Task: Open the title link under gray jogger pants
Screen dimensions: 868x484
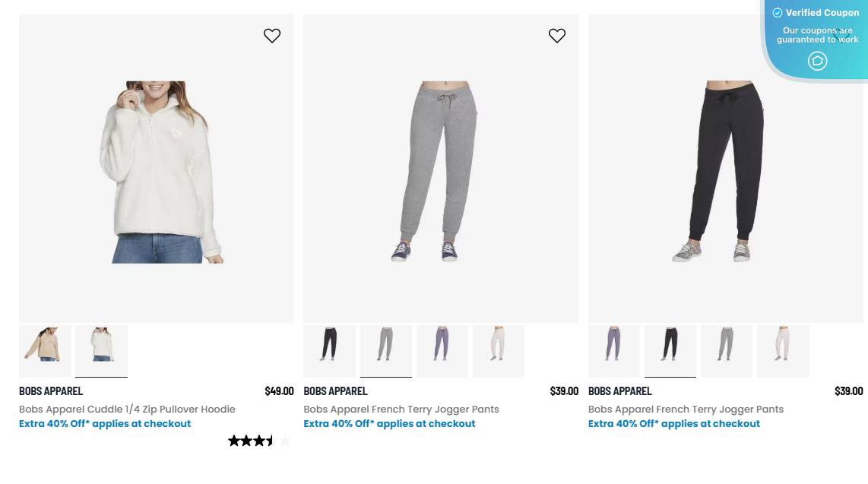Action: click(x=401, y=409)
